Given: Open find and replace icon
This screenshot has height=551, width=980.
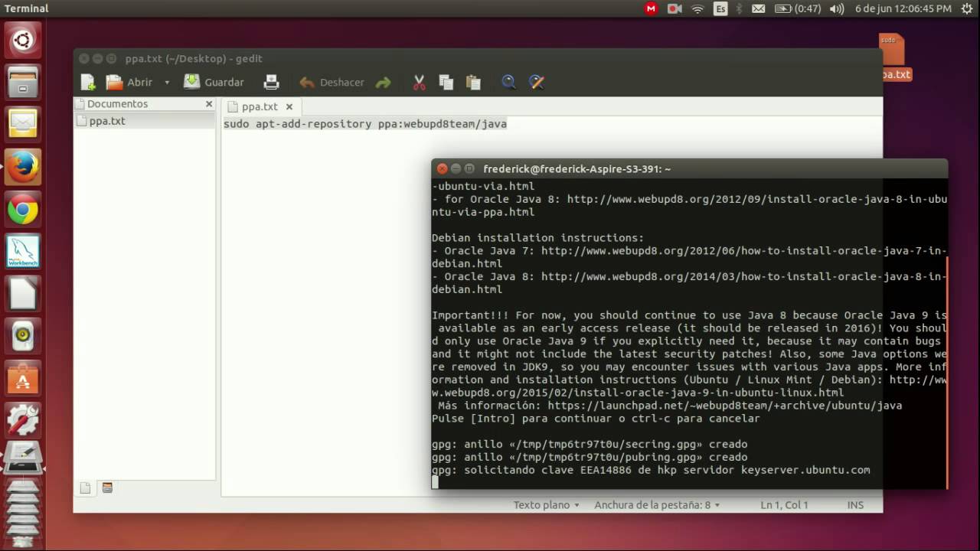Looking at the screenshot, I should 537,82.
